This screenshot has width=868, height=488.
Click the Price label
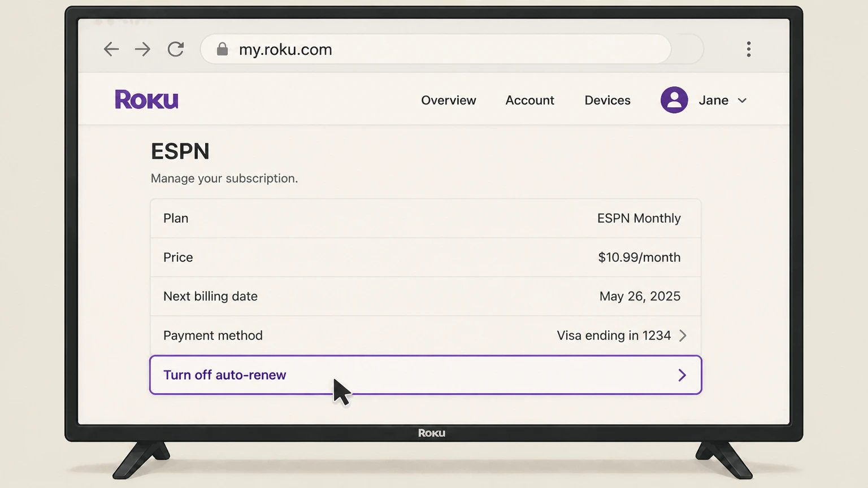[178, 257]
